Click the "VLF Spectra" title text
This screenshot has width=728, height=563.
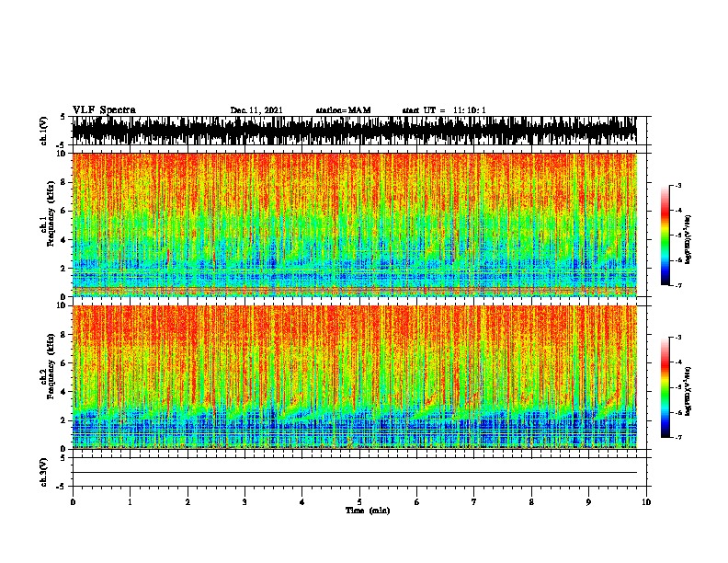(104, 110)
